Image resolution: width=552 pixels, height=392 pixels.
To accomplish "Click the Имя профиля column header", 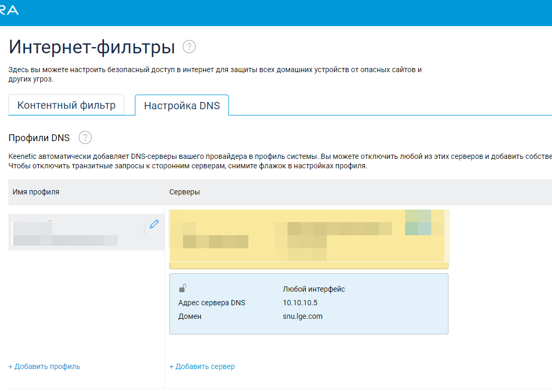I will [x=36, y=192].
